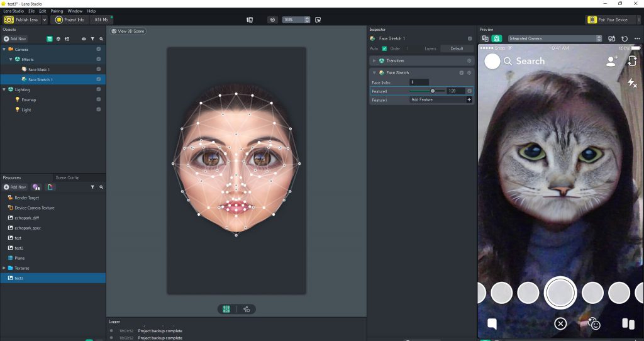
Task: Click the reset preview icon
Action: tap(624, 38)
